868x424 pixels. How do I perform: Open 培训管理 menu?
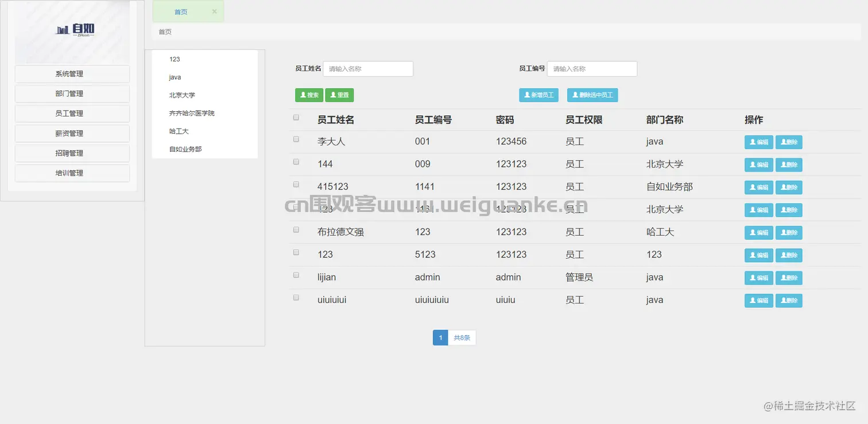click(x=72, y=173)
